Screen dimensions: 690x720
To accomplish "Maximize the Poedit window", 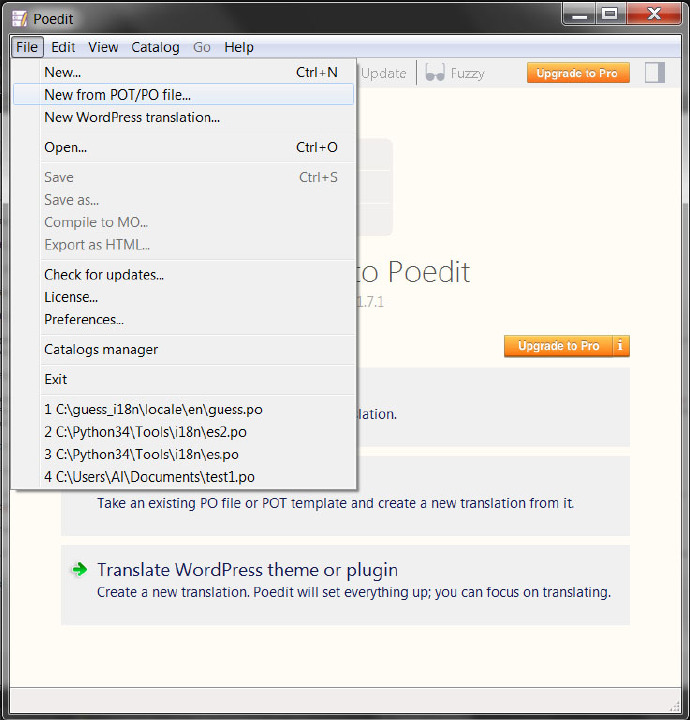I will (x=610, y=14).
